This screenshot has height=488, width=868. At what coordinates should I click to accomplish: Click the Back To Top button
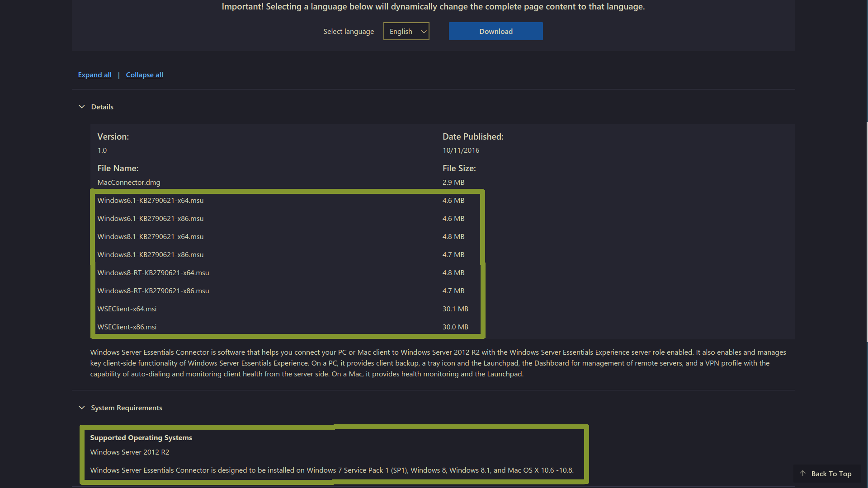[827, 474]
